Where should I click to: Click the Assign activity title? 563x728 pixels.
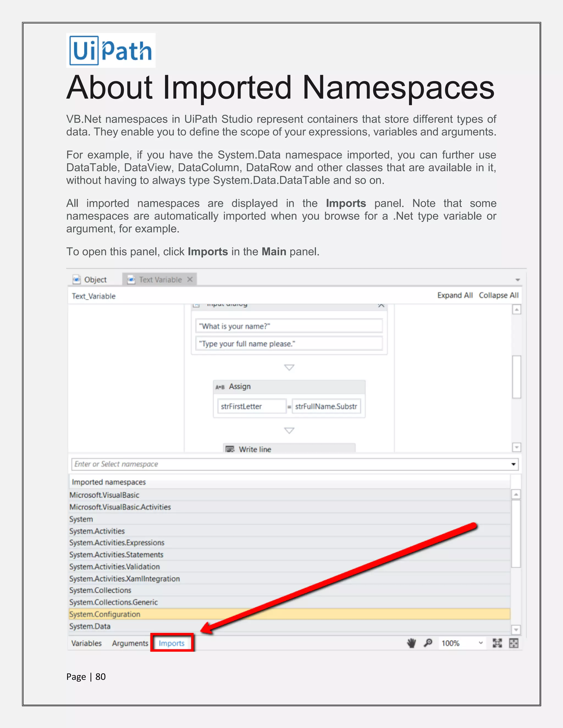coord(240,387)
